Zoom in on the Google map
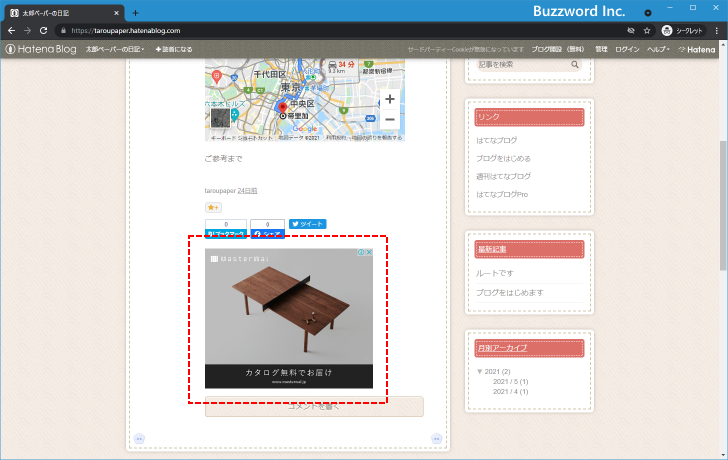 [x=390, y=99]
